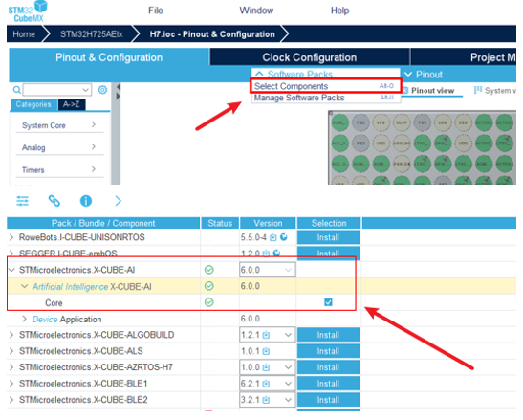Click the globe icon on SEGGER I-CUBE-embOS row
This screenshot has height=420, width=523.
tap(276, 254)
